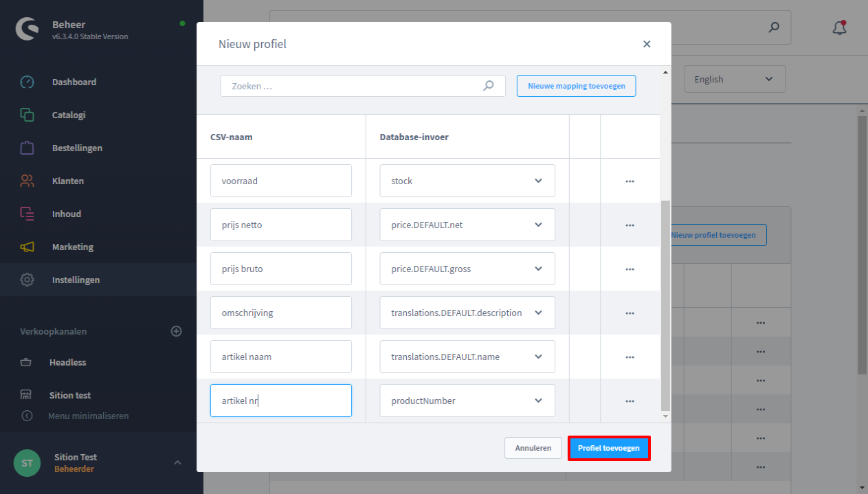Click the Dashboard icon in sidebar
The image size is (868, 494).
pos(27,82)
